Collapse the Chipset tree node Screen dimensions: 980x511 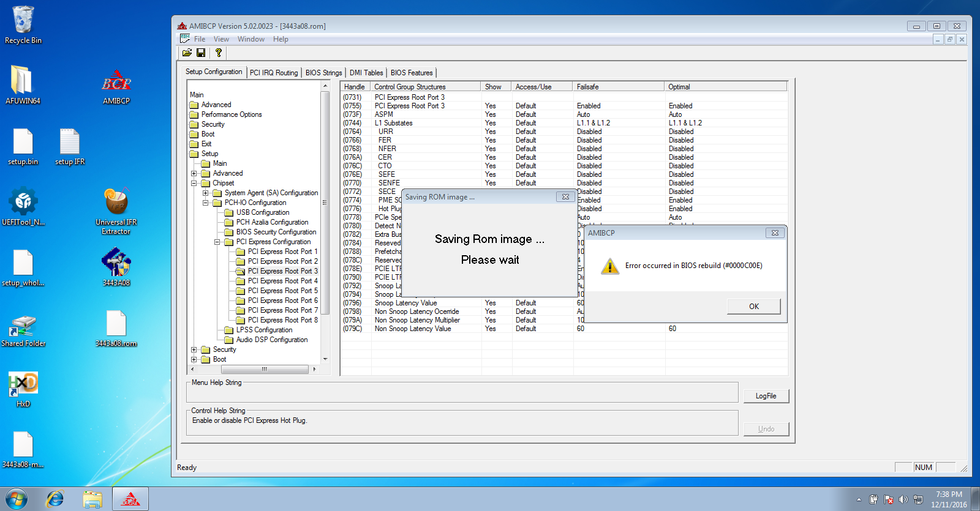coord(194,183)
